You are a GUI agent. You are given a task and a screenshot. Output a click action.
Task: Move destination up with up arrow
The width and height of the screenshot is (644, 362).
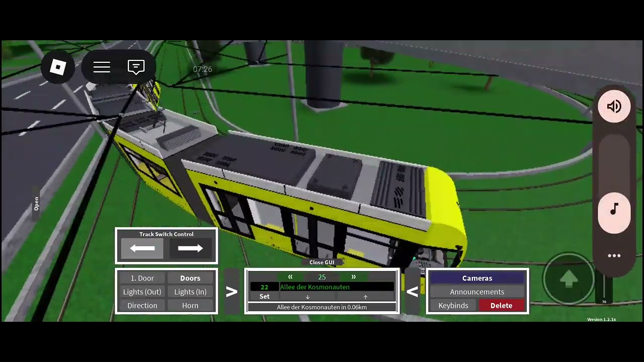pyautogui.click(x=365, y=297)
